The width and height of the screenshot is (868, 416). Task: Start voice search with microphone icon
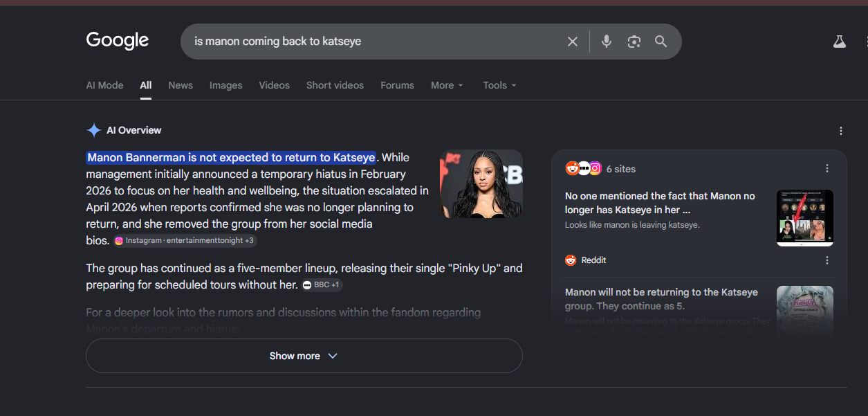tap(607, 42)
